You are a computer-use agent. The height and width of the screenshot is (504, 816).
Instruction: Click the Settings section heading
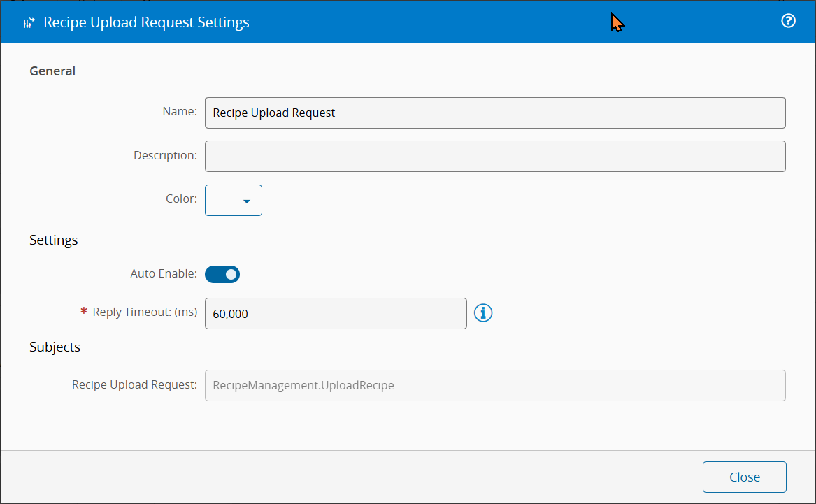click(x=54, y=240)
